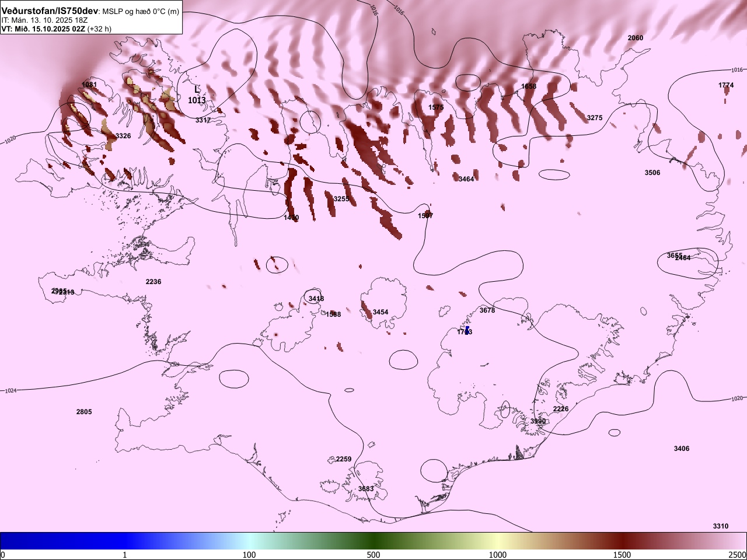Select the 2060 height value
This screenshot has height=560, width=747.
[x=636, y=38]
